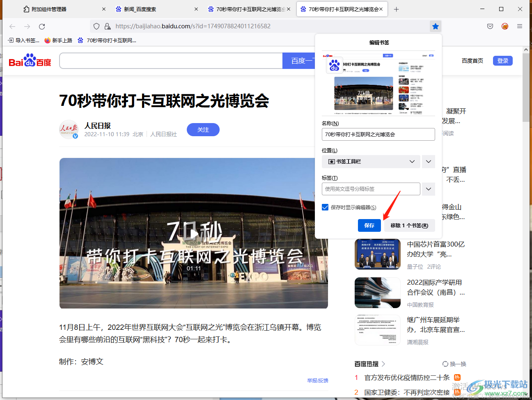Image resolution: width=532 pixels, height=400 pixels.
Task: Open the Firefox hamburger menu
Action: point(520,26)
